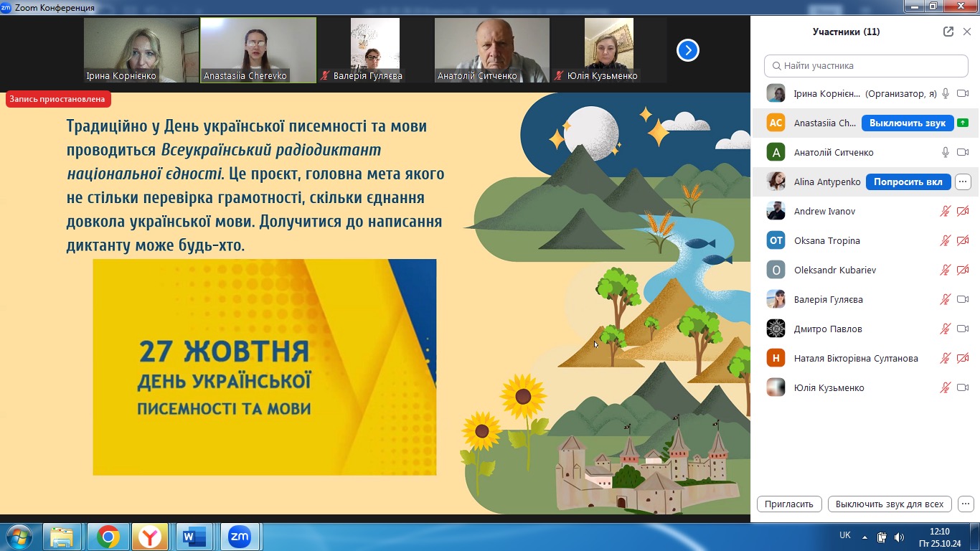Adjust system volume via tray speaker icon
Screen dimensions: 980x551
click(898, 537)
